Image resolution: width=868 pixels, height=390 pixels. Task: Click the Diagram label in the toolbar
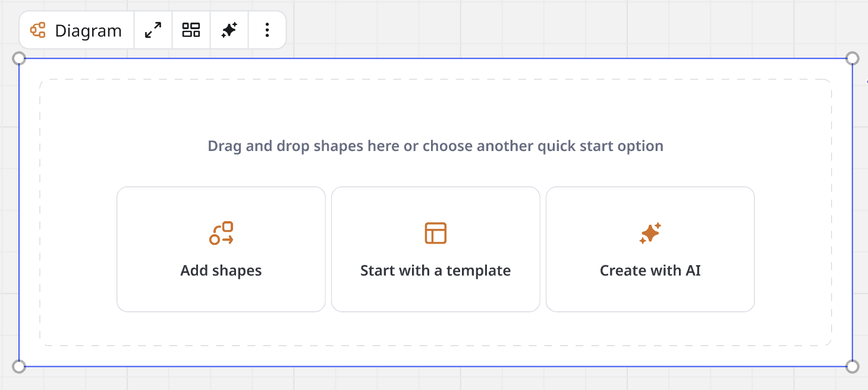[88, 30]
